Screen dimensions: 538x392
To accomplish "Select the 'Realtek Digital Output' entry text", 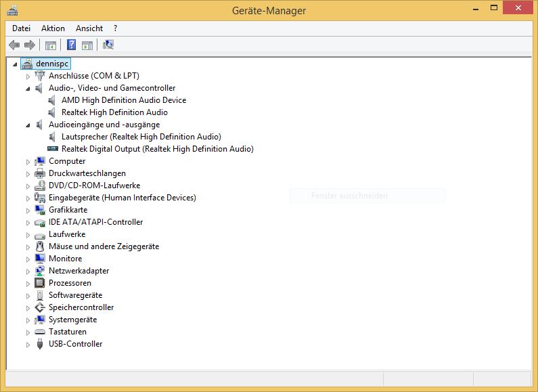I will [x=158, y=149].
